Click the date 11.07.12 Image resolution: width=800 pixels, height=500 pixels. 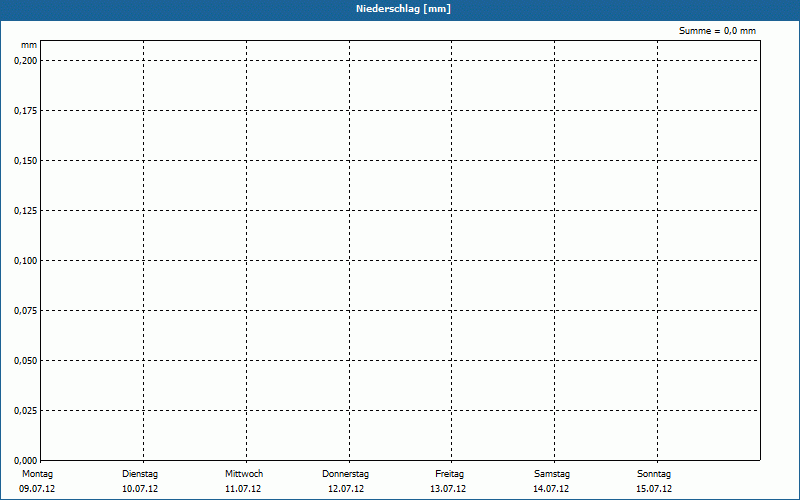(x=243, y=489)
